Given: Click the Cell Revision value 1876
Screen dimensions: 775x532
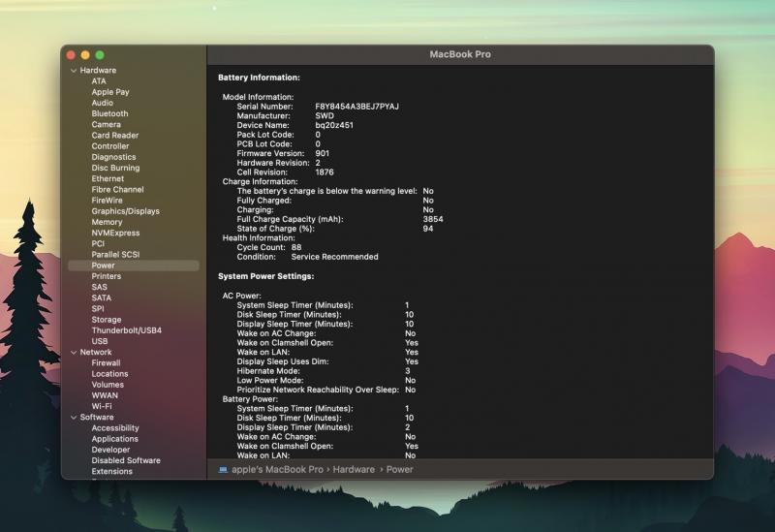Looking at the screenshot, I should (325, 172).
